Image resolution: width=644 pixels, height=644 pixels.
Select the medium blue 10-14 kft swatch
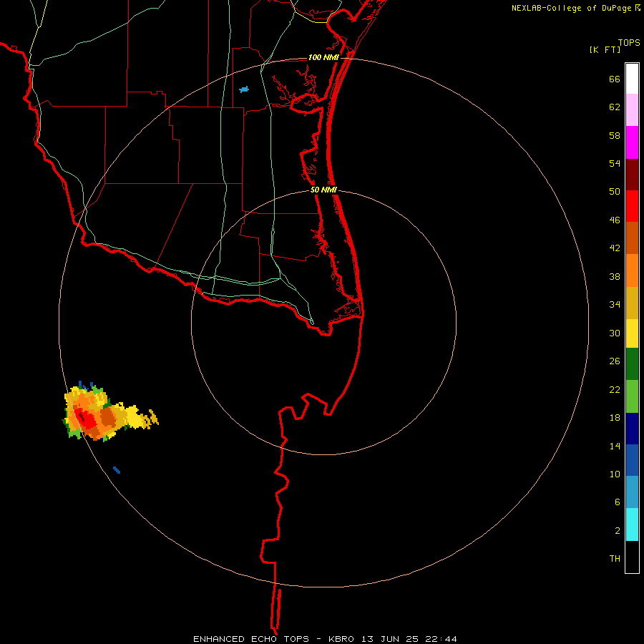click(632, 460)
